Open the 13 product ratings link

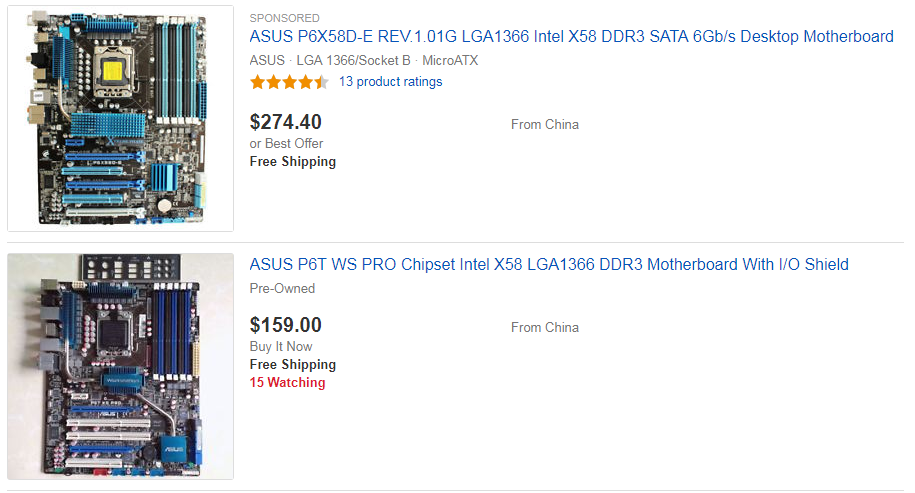(x=390, y=82)
